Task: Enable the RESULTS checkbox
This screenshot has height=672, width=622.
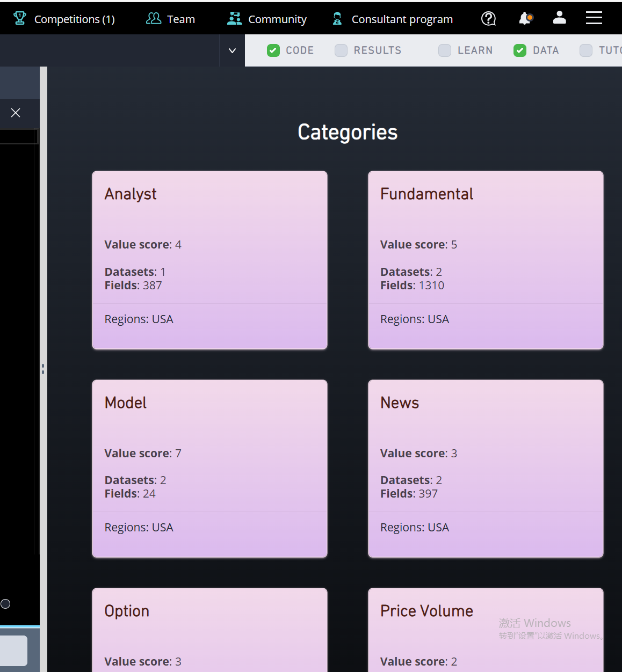Action: tap(341, 50)
